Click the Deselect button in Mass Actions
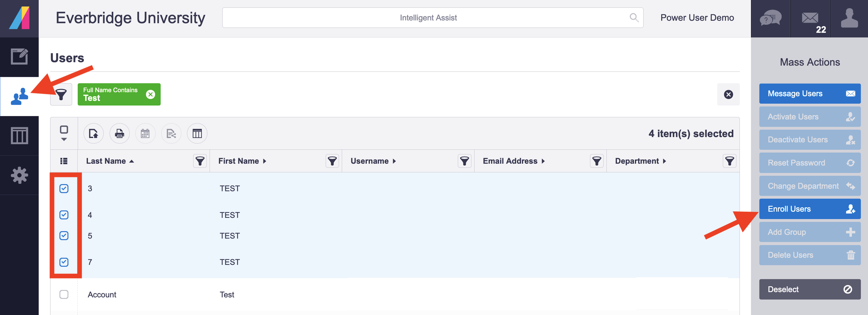This screenshot has width=868, height=315. 810,289
